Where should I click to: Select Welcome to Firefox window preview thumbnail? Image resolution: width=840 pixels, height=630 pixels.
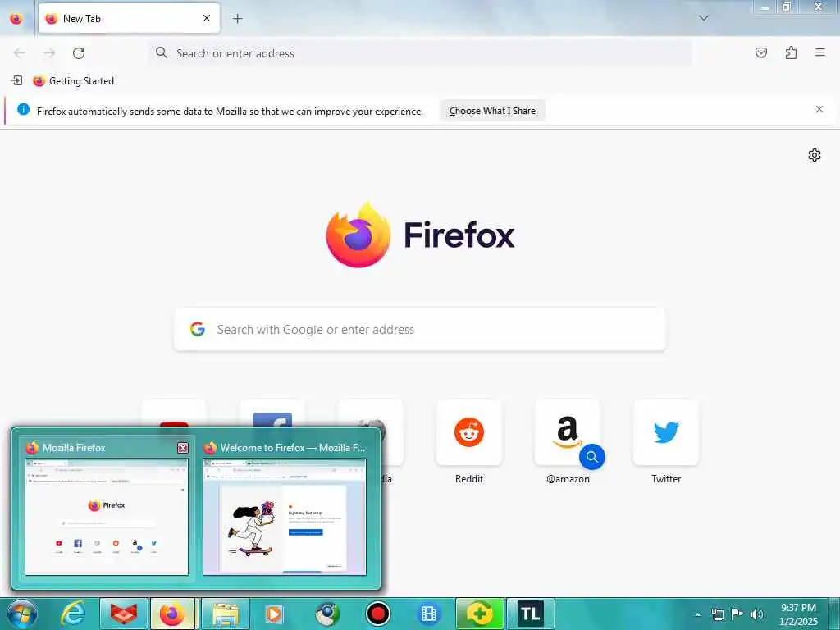pos(285,517)
